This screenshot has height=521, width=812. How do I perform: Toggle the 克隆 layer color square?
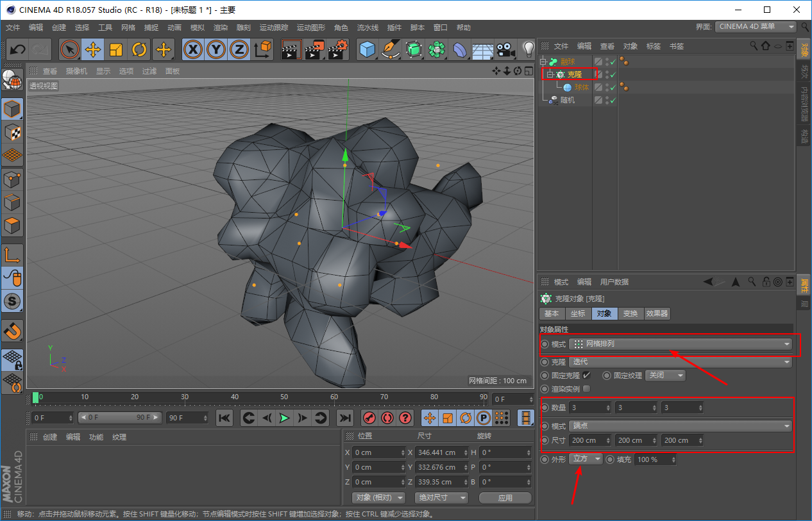598,75
